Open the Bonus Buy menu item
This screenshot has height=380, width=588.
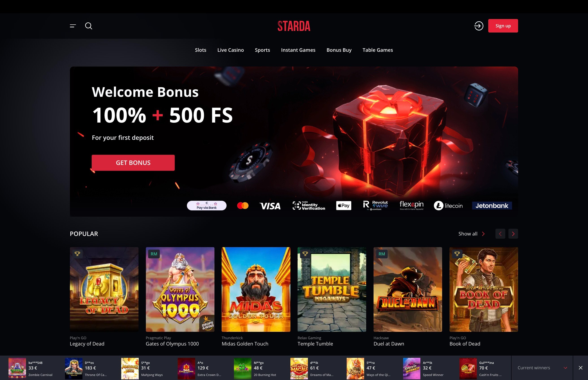pyautogui.click(x=339, y=50)
